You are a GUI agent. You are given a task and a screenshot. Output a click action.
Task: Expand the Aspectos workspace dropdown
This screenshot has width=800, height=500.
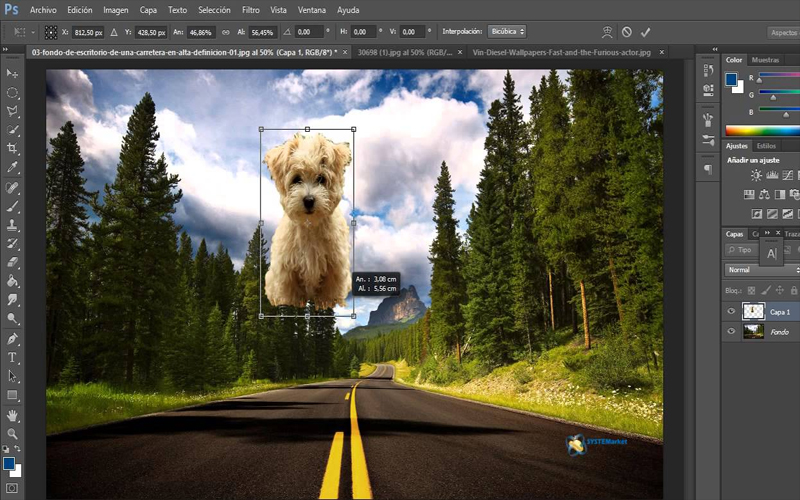[783, 32]
